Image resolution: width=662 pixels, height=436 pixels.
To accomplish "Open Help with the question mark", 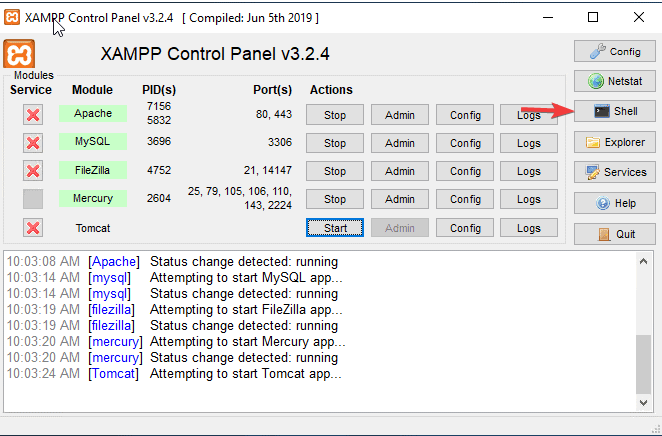I will pos(615,203).
